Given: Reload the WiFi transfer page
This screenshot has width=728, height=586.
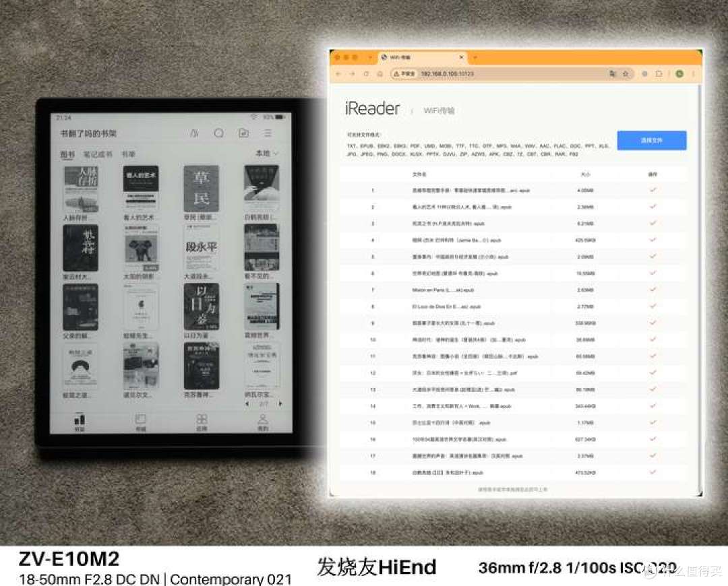Looking at the screenshot, I should pyautogui.click(x=366, y=74).
